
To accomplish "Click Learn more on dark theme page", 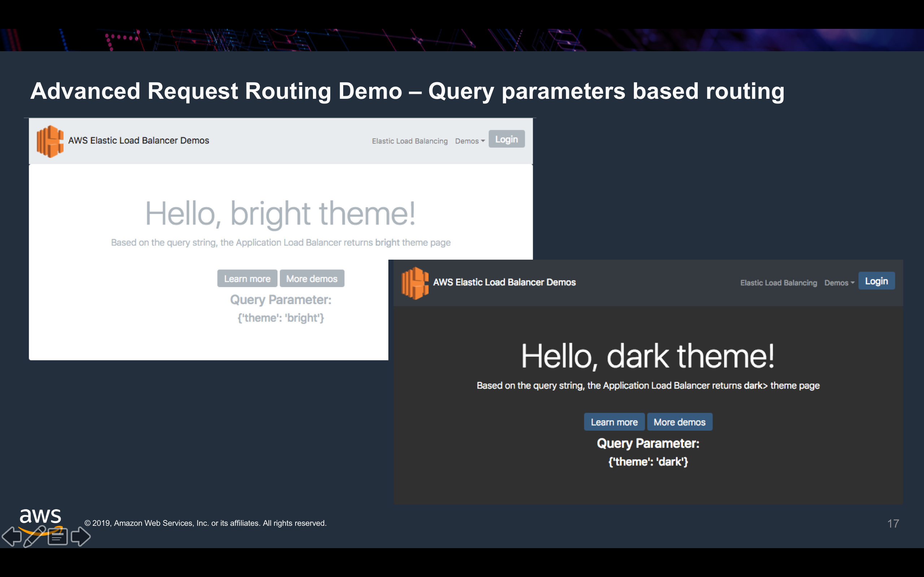I will (x=614, y=422).
